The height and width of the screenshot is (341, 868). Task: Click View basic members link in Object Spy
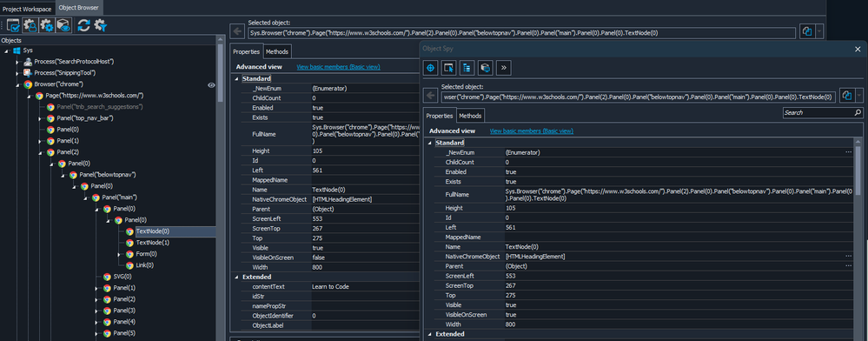click(x=532, y=130)
